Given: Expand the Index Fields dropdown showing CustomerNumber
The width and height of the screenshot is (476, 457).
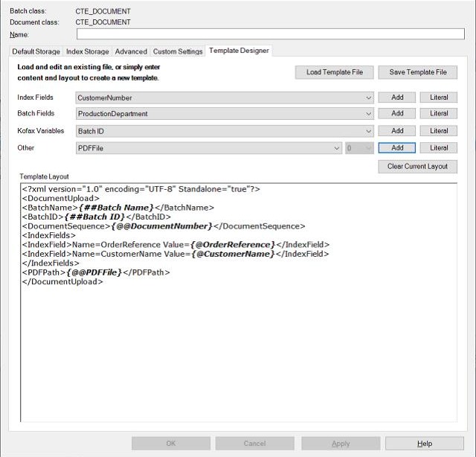Looking at the screenshot, I should tap(225, 98).
